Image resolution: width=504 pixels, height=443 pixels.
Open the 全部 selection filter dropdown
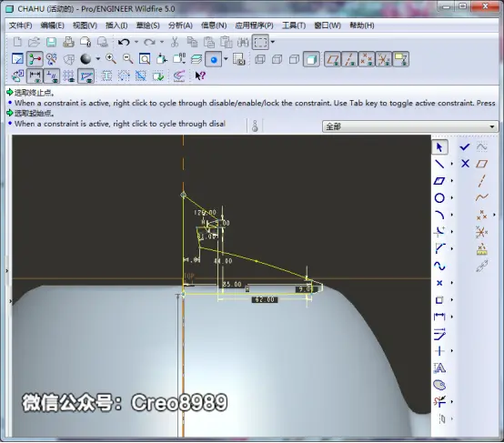pos(410,126)
